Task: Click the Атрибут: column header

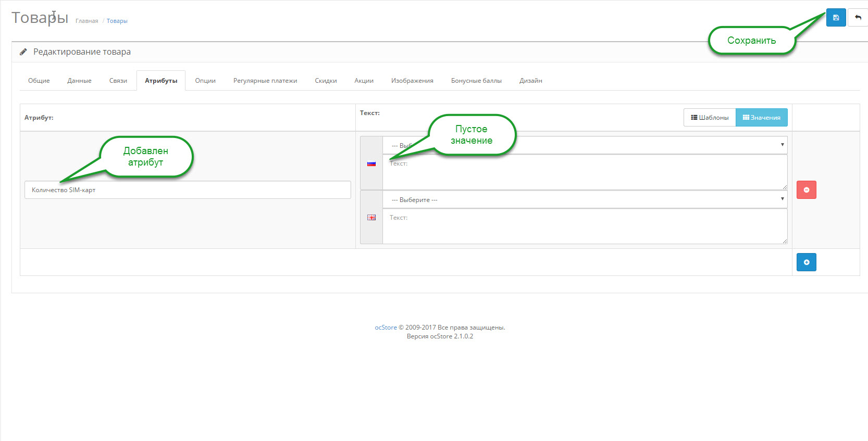Action: 39,118
